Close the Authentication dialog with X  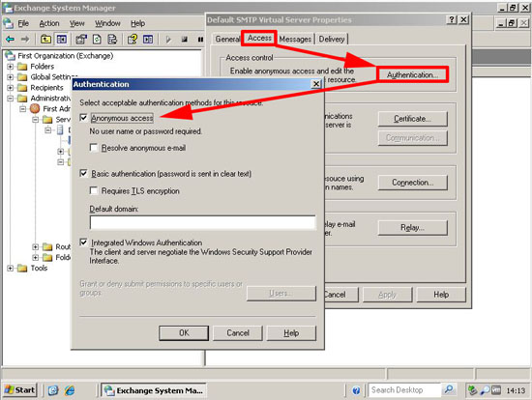coord(316,84)
